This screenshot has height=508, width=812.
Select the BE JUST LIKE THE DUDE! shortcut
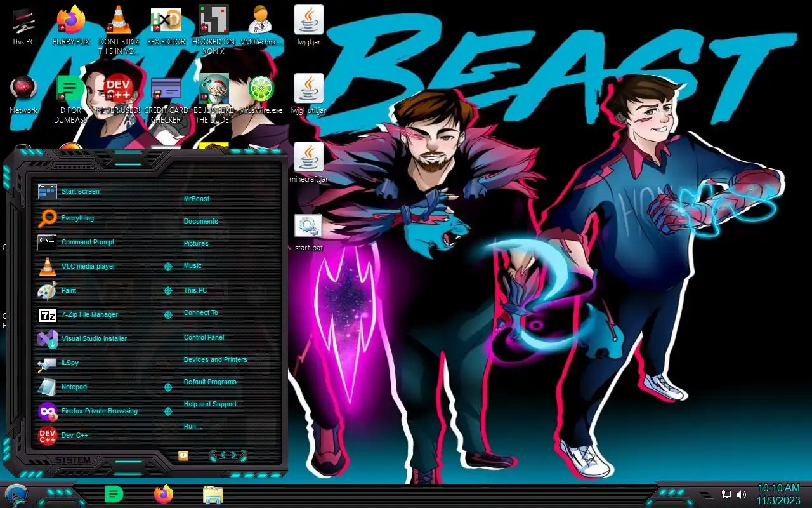point(214,98)
